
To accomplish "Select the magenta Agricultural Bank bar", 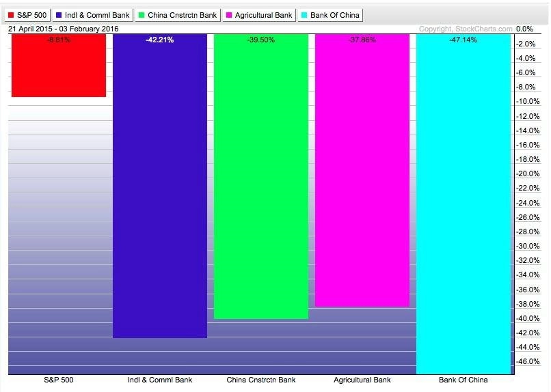I will click(362, 171).
